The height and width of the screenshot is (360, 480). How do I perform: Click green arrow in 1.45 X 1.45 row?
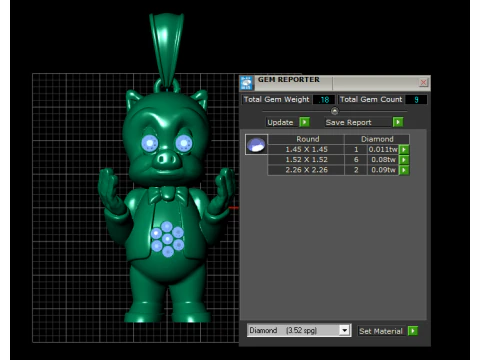[404, 150]
